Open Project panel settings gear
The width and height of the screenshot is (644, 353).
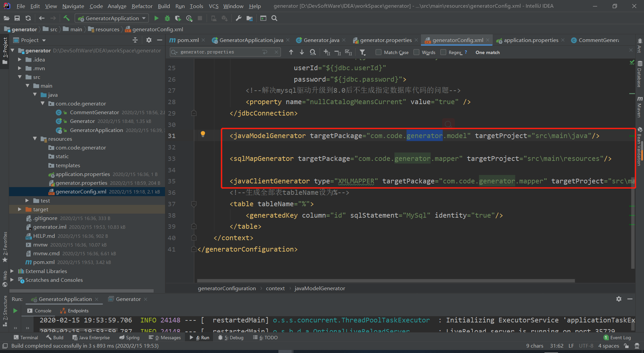click(149, 40)
